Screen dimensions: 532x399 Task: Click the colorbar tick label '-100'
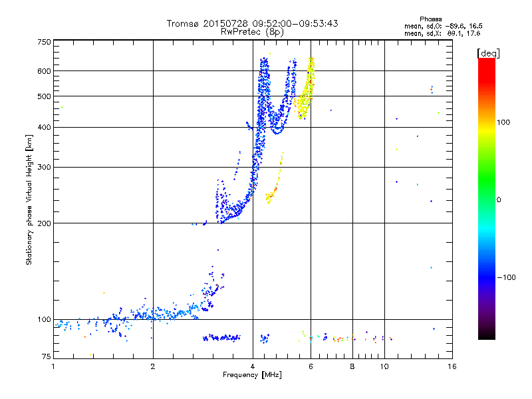click(506, 277)
